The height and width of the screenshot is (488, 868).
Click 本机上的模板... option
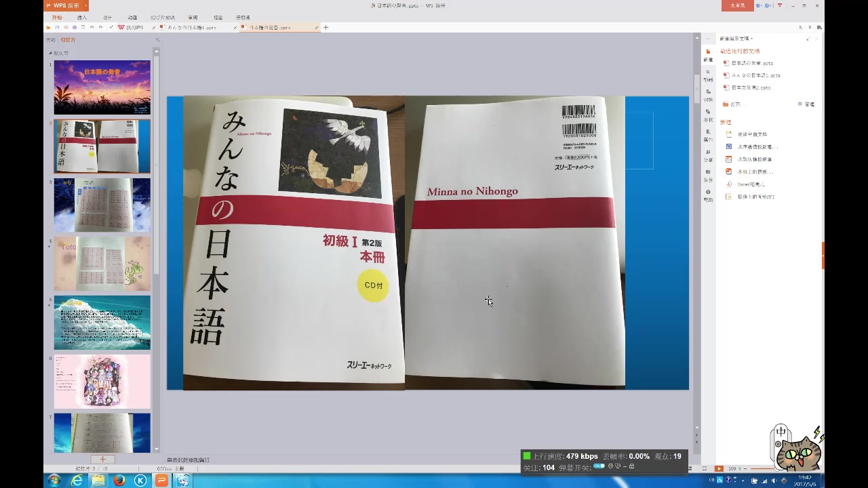coord(749,171)
